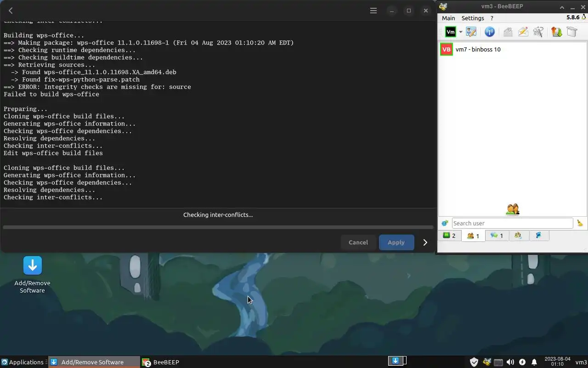
Task: Click the back arrow in Add/Remove Software
Action: 11,11
